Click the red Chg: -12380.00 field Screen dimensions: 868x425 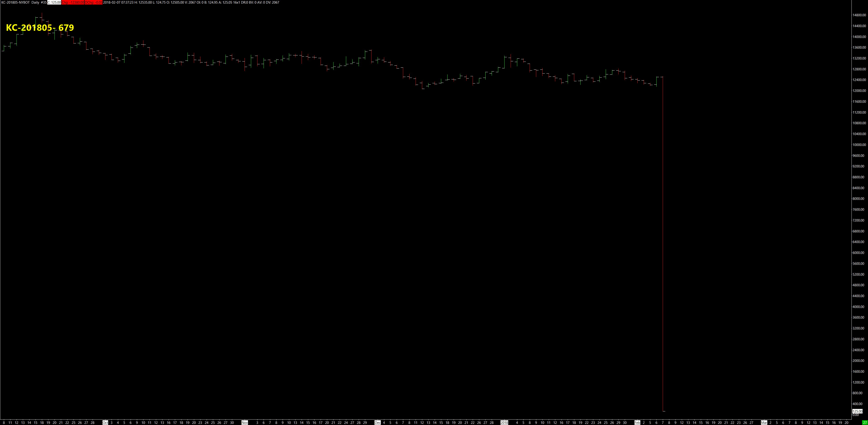(73, 2)
